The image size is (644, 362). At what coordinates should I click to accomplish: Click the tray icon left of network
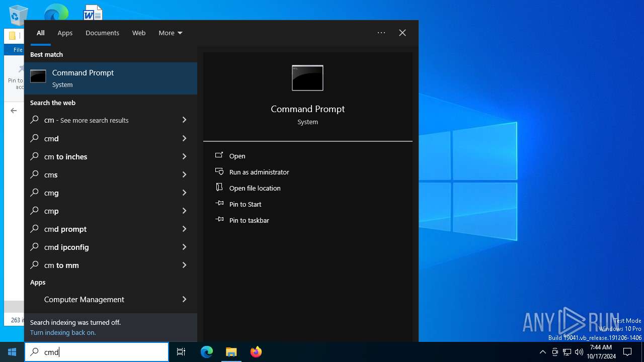click(555, 352)
